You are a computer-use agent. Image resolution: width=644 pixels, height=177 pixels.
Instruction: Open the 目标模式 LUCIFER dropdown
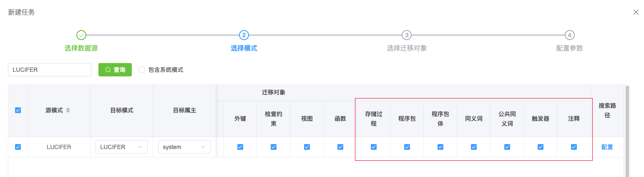coord(121,147)
